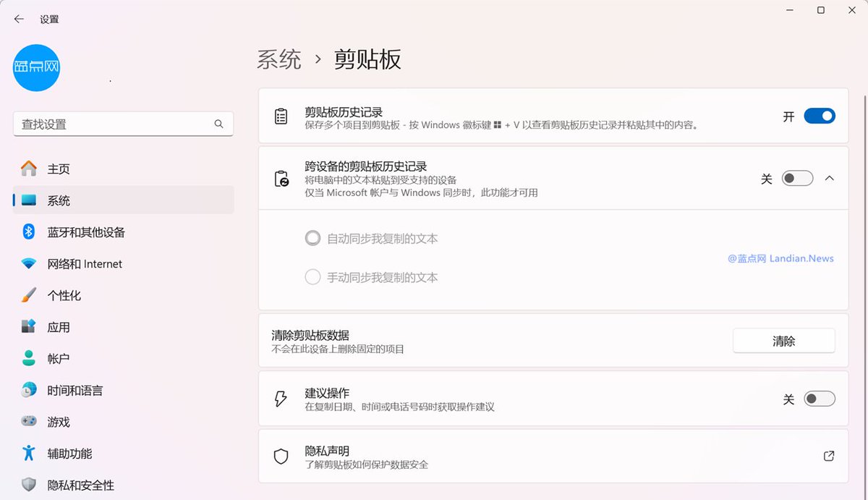Click 系统 in the breadcrumb header
868x500 pixels.
click(280, 59)
